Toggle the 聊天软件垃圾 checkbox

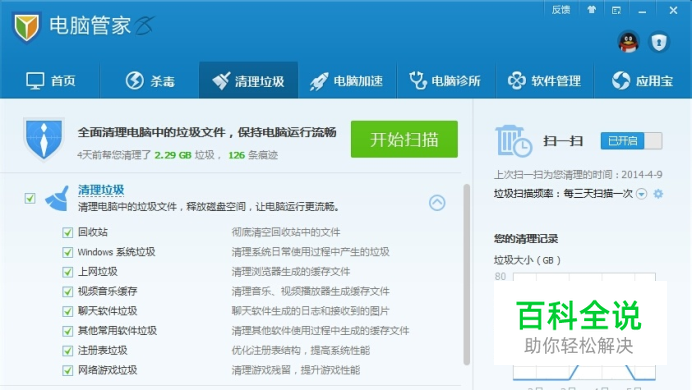pyautogui.click(x=68, y=311)
